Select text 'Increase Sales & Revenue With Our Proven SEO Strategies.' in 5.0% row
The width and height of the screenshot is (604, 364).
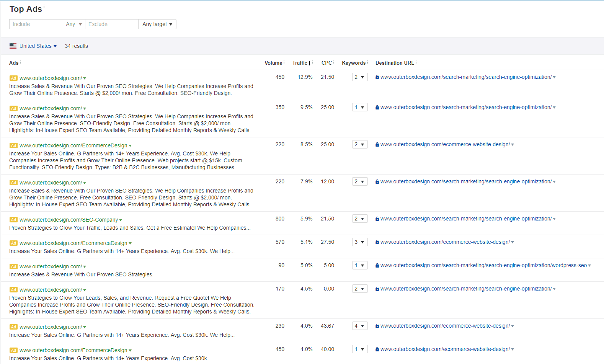(x=81, y=274)
